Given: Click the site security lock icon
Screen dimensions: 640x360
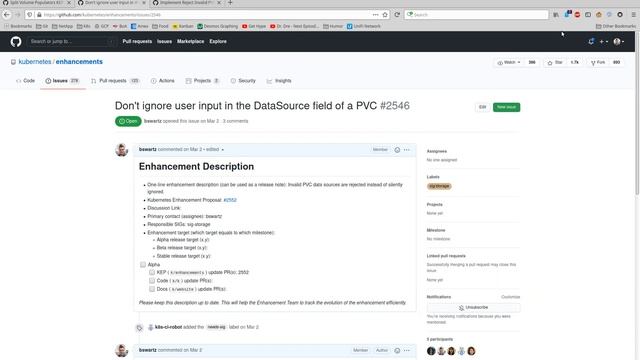Looking at the screenshot, I should coord(39,15).
